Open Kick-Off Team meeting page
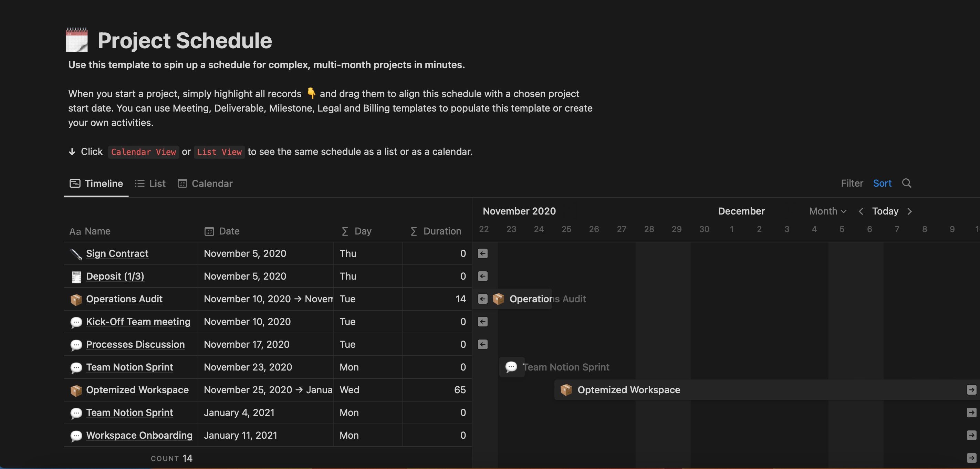The width and height of the screenshot is (980, 469). click(138, 322)
